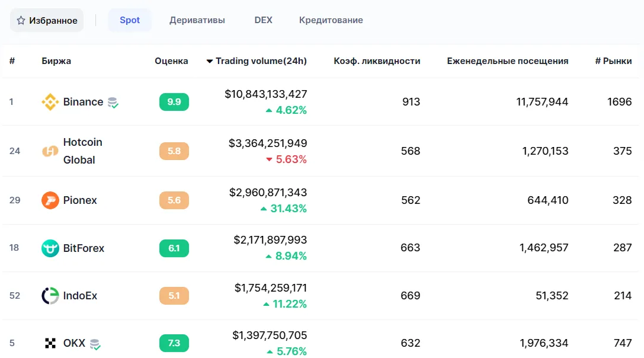The width and height of the screenshot is (644, 358).
Task: Click the 6.1 score badge for BitForex
Action: coord(174,248)
